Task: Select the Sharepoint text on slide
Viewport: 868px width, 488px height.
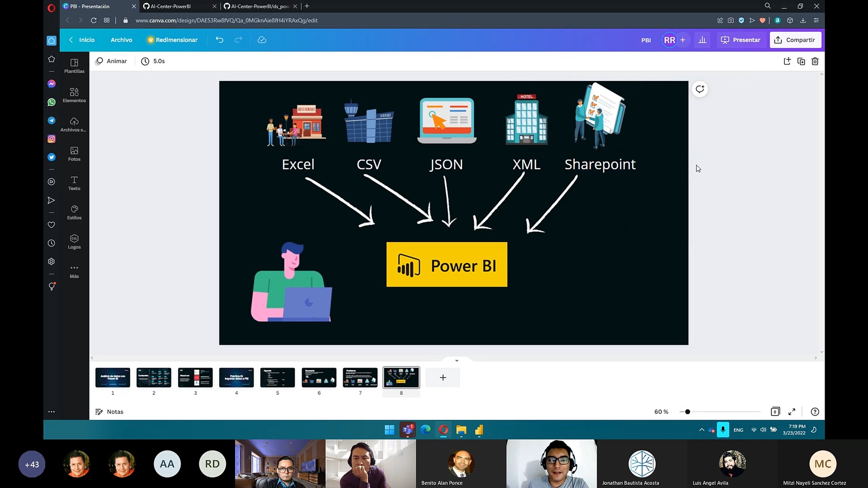Action: coord(600,164)
